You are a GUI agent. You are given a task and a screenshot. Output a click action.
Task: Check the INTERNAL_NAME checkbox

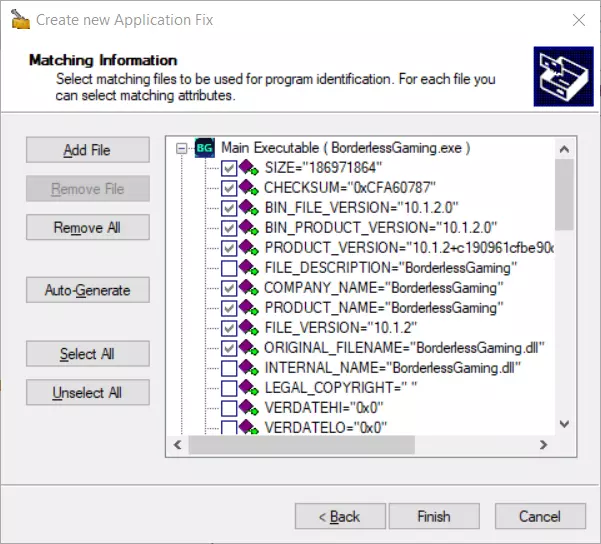pos(229,368)
